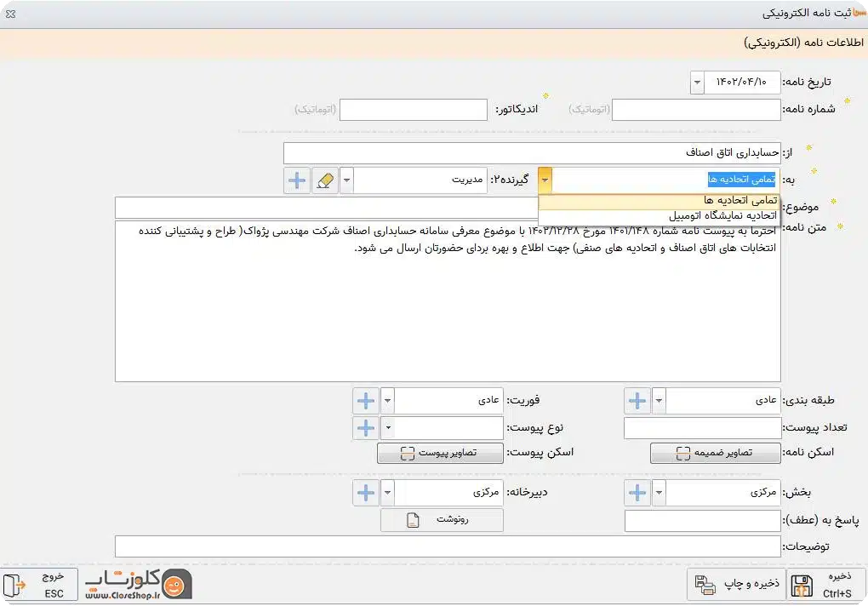Screen dimensions: 868x606
Task: Click the plus icon next to بخش
Action: click(x=637, y=493)
